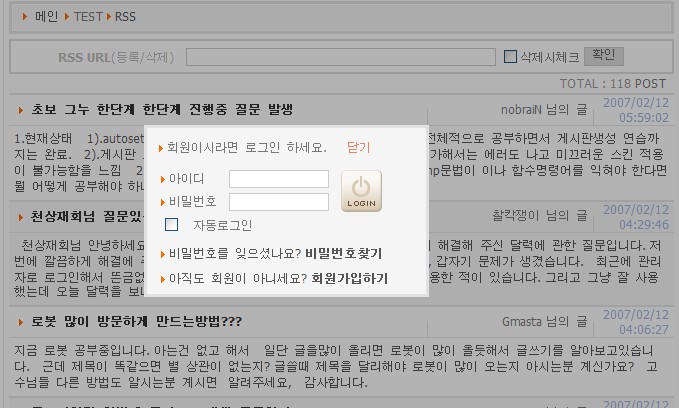Click into the RSS URL text box
679x408 pixels.
(x=340, y=57)
